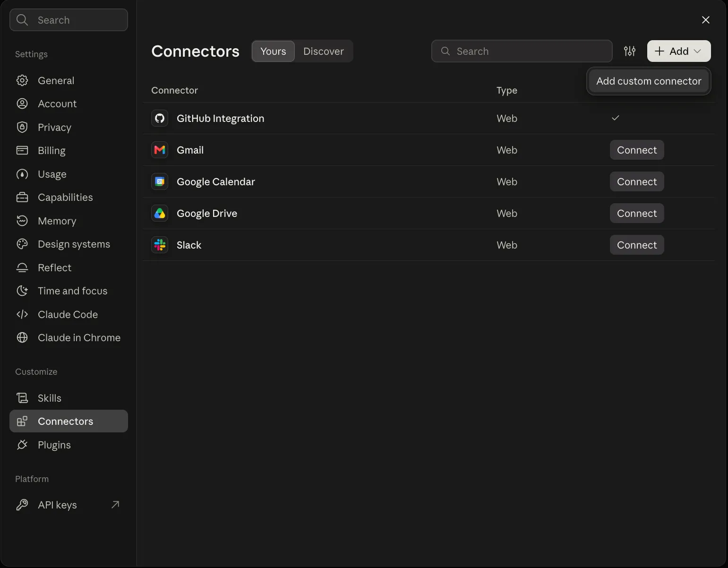Click the Skills scroll icon
This screenshot has height=568, width=728.
coord(22,398)
